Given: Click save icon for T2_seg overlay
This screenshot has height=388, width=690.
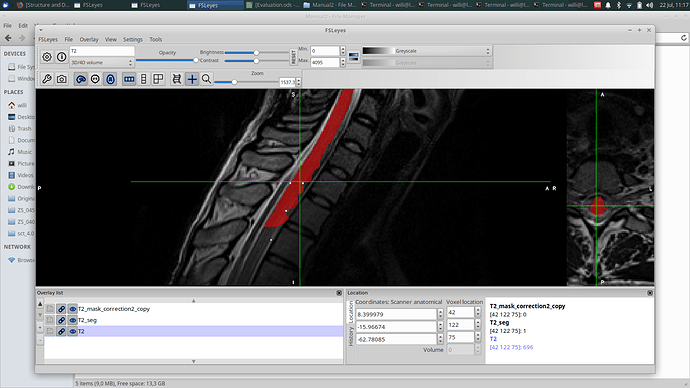Looking at the screenshot, I should tap(50, 320).
